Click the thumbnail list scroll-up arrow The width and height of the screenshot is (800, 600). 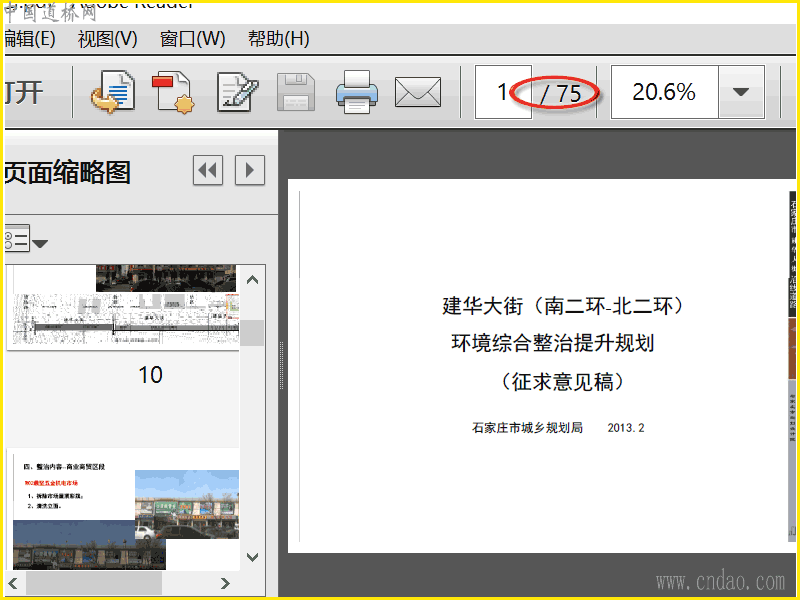(x=252, y=280)
